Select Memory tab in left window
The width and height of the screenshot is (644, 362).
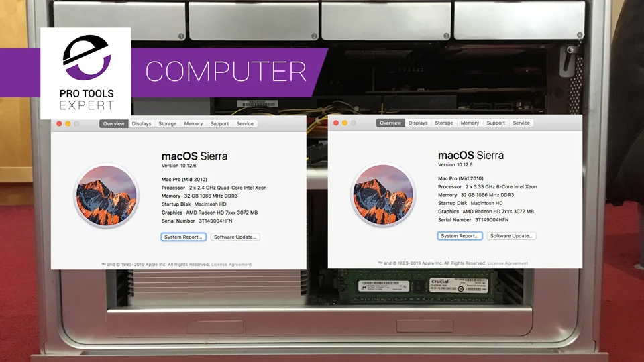193,123
